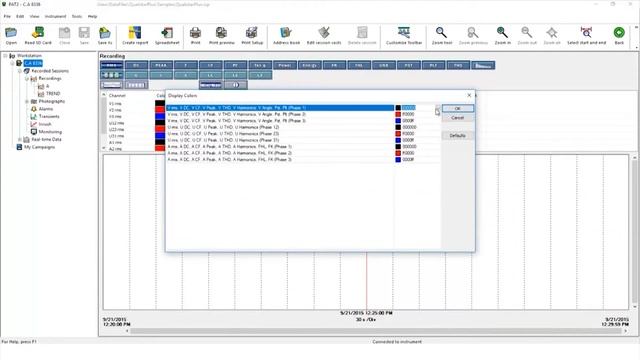The height and width of the screenshot is (360, 640).
Task: Click Edit session cards icon
Action: tap(324, 36)
